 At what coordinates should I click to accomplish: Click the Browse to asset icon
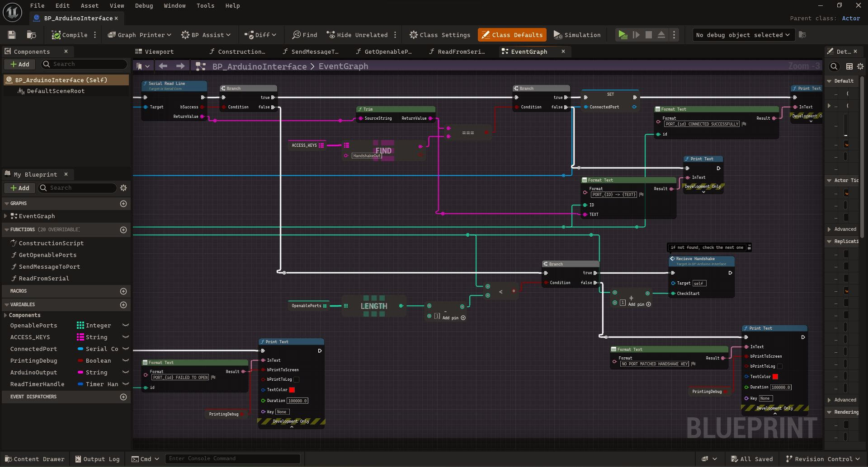(31, 35)
